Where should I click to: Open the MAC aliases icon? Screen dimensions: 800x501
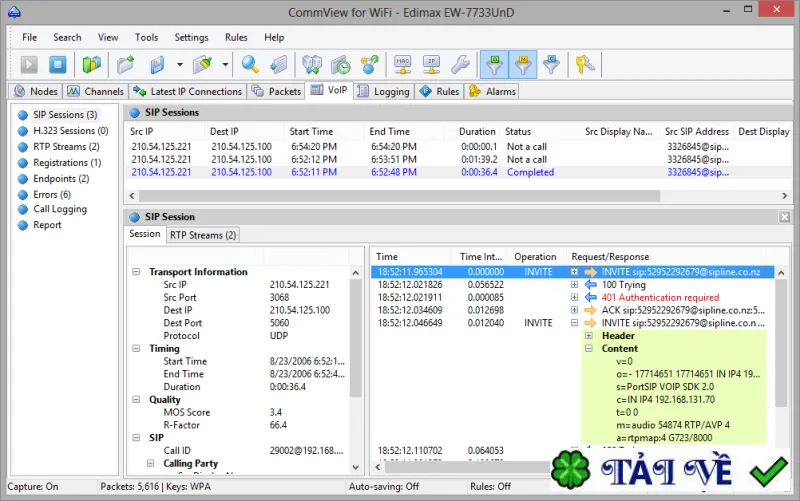pyautogui.click(x=403, y=65)
